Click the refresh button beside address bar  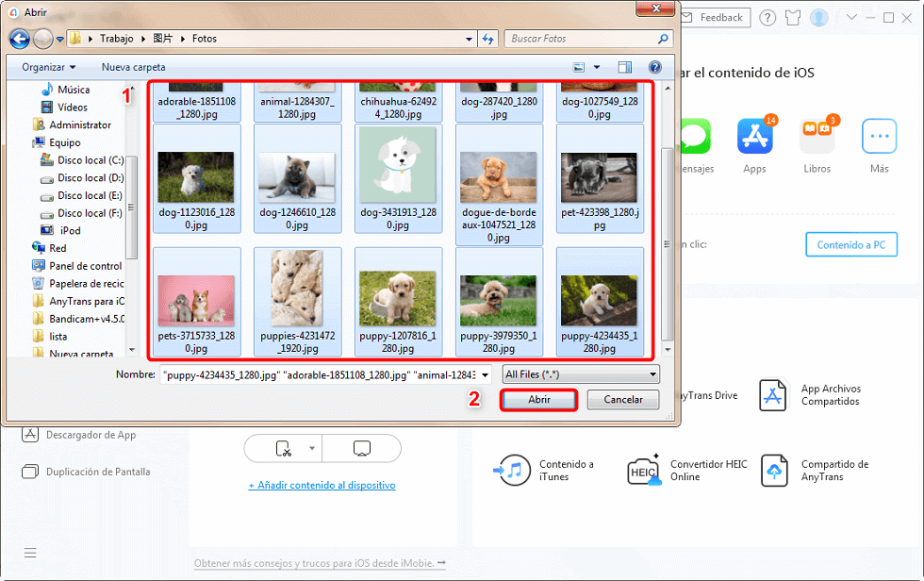point(488,39)
